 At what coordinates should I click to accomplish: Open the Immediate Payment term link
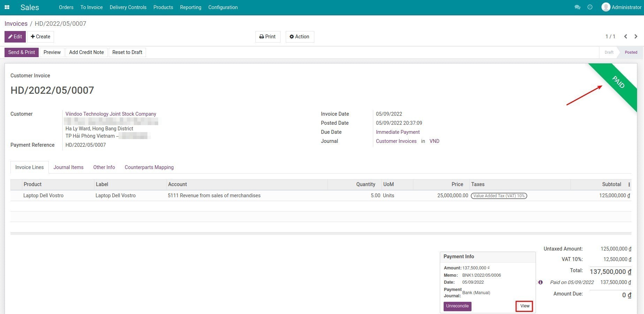pos(398,132)
